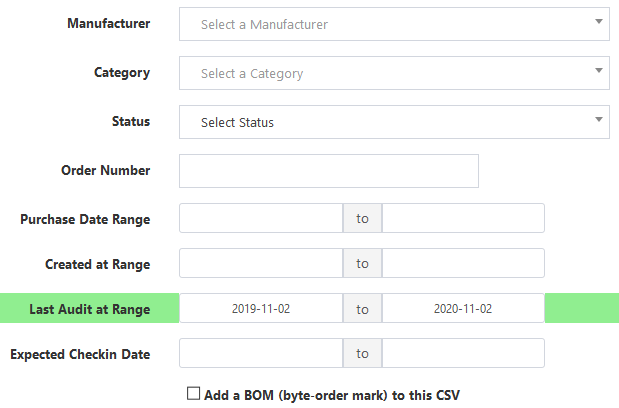Click the 'to' addon in Expected Checkin row
This screenshot has height=408, width=619.
pyautogui.click(x=362, y=353)
